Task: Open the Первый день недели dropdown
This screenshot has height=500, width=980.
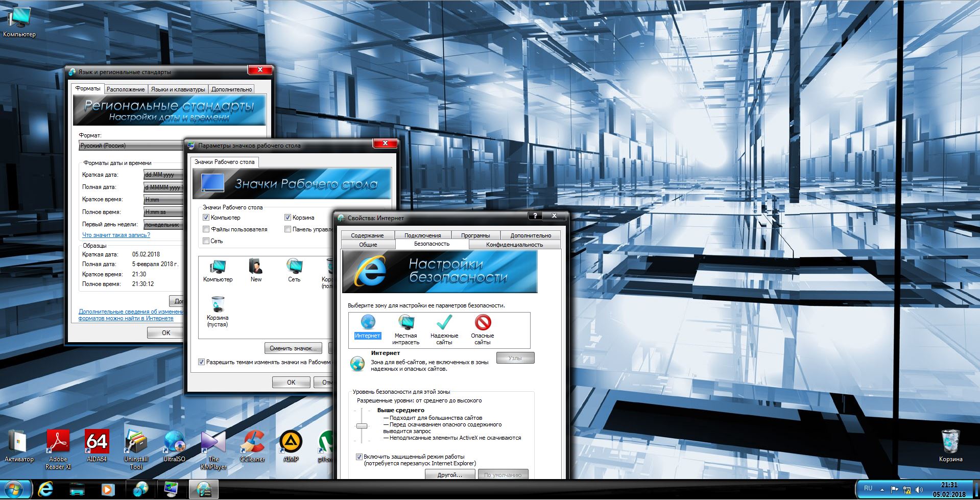Action: point(163,225)
